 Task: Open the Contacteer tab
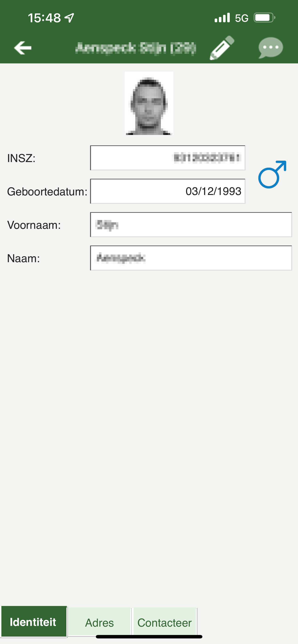point(165,622)
